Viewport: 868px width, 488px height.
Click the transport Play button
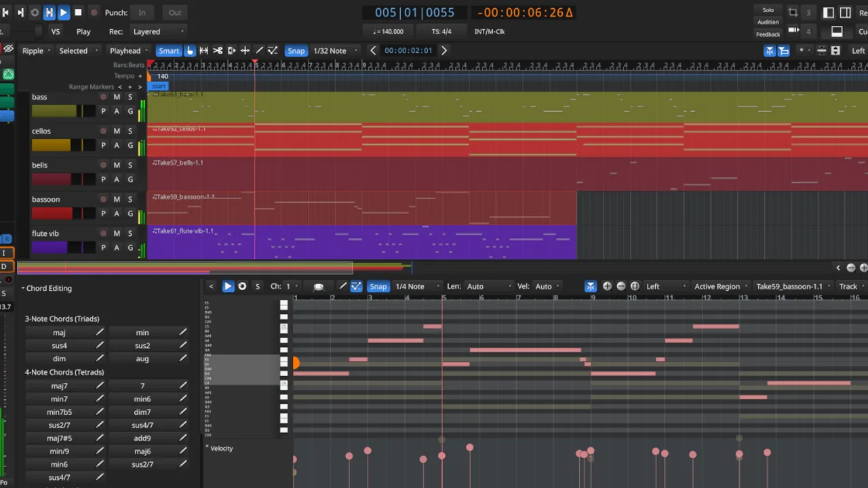pyautogui.click(x=63, y=12)
